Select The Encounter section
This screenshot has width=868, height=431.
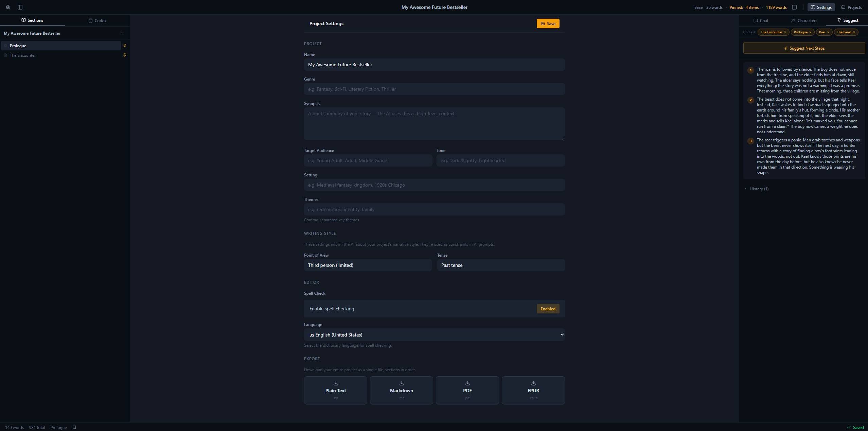[61, 55]
